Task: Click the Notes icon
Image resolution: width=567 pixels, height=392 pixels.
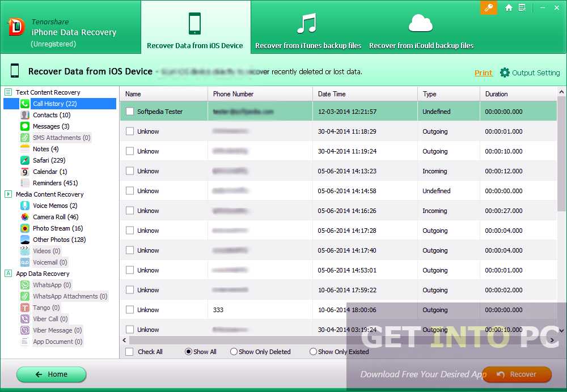Action: pyautogui.click(x=25, y=149)
